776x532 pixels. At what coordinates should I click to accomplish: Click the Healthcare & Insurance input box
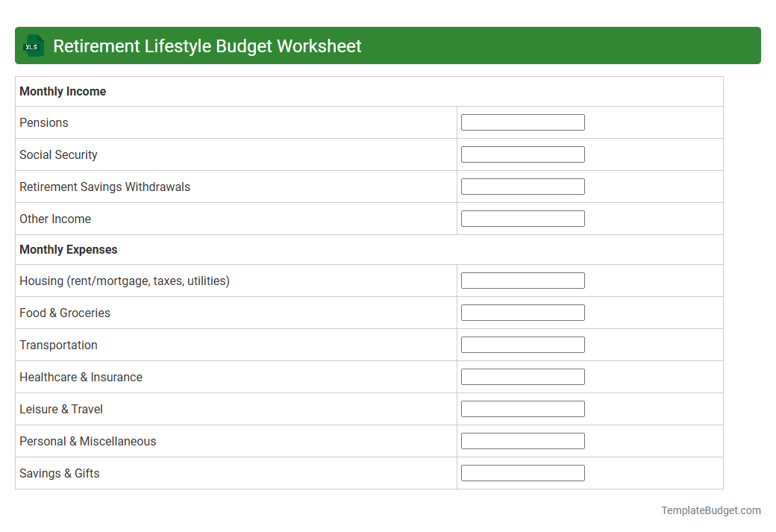(x=522, y=376)
